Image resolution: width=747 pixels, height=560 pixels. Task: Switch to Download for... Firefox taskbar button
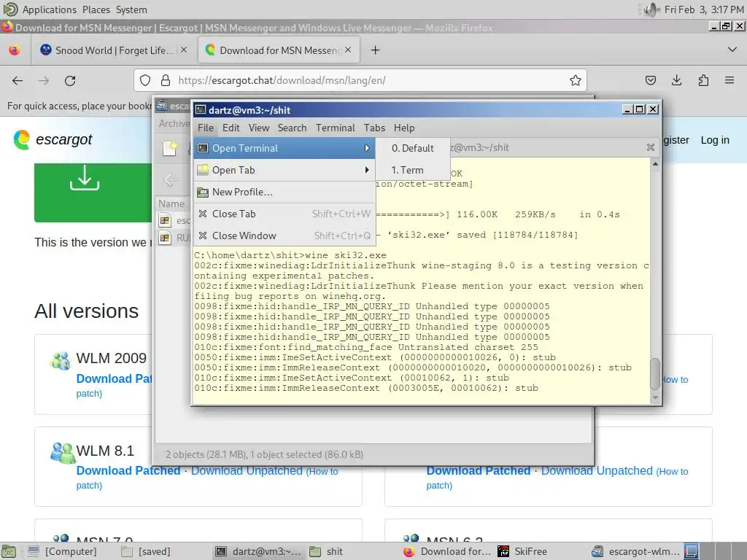(447, 551)
